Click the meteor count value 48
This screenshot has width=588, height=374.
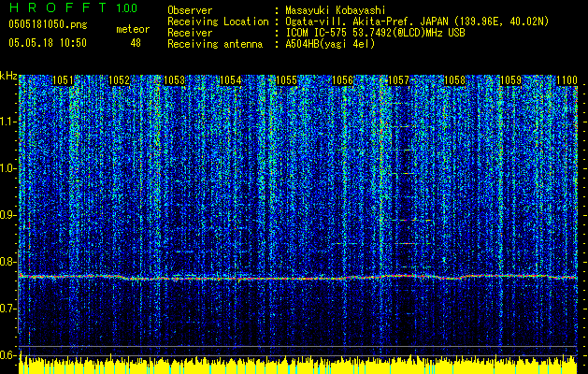point(136,43)
